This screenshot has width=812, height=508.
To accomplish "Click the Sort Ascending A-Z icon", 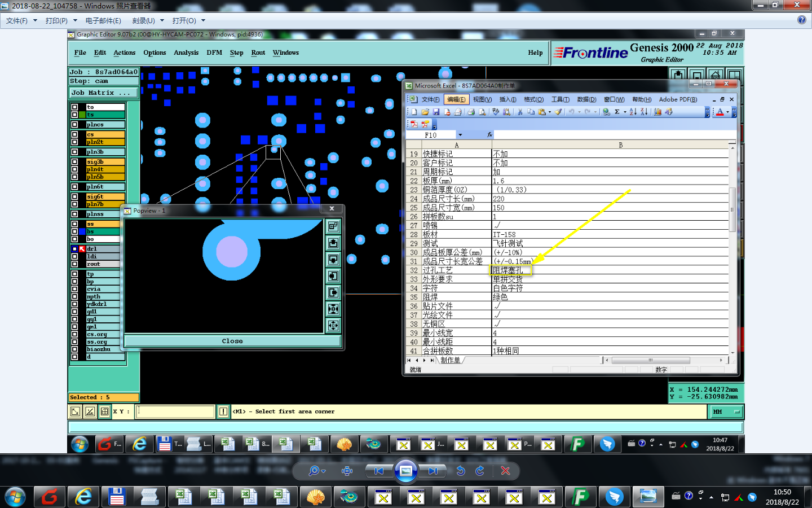I will tap(633, 112).
